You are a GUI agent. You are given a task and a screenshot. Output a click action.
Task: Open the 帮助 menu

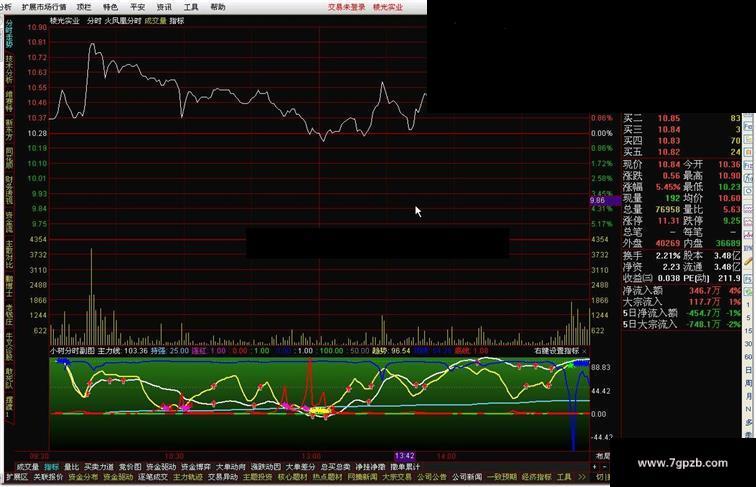(218, 7)
